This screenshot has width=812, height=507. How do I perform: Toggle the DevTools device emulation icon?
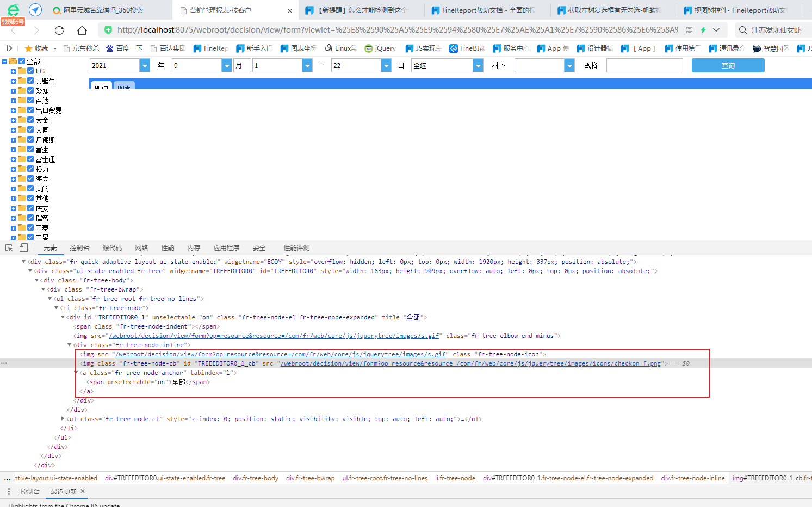(23, 248)
